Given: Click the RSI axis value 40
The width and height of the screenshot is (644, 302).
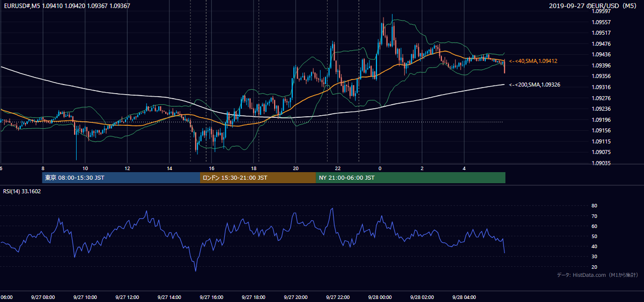Looking at the screenshot, I should pyautogui.click(x=594, y=246).
